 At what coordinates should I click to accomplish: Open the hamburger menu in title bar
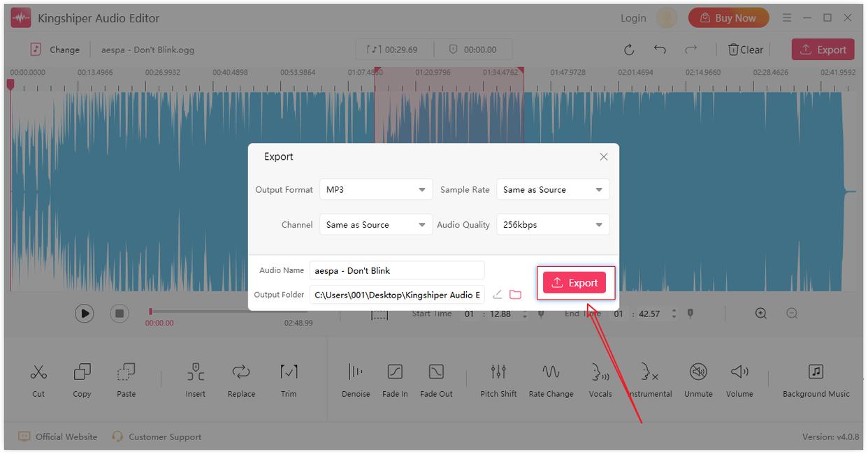point(787,18)
